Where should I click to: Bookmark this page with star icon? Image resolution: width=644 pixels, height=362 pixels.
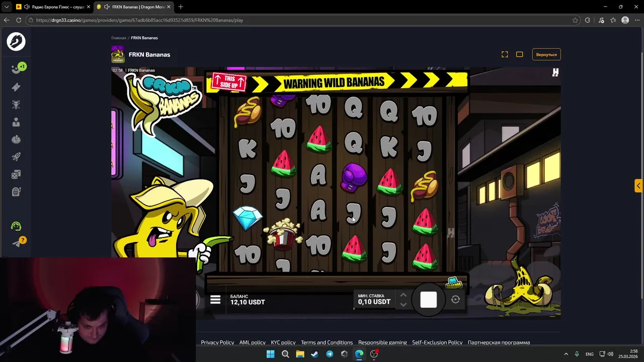tap(575, 20)
